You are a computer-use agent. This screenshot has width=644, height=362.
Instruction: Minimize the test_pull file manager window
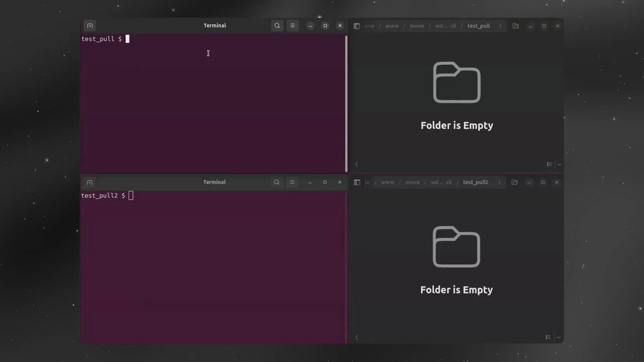529,26
